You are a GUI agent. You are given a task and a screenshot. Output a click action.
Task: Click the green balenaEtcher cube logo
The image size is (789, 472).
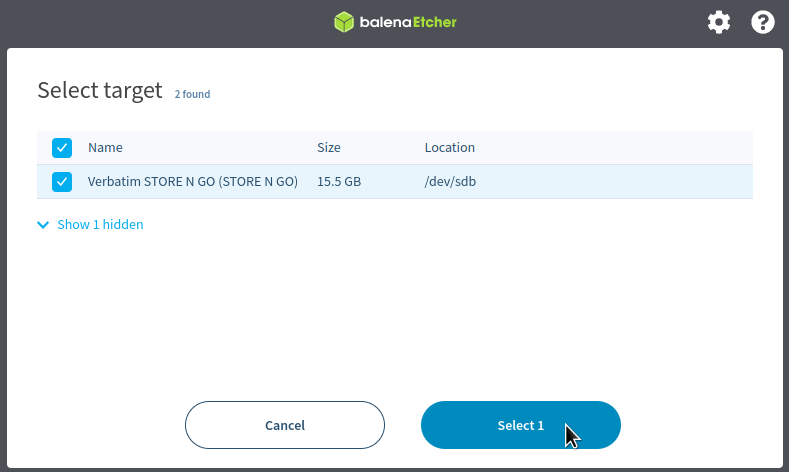click(344, 22)
